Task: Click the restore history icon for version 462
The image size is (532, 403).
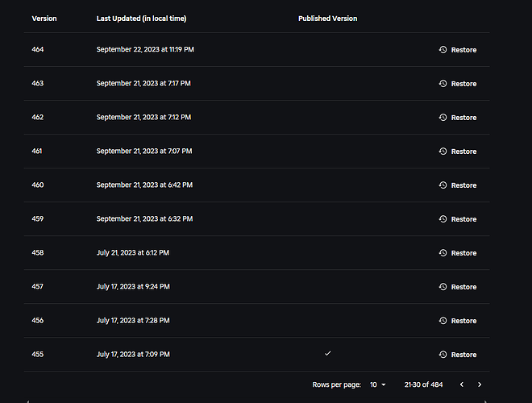Action: [443, 118]
